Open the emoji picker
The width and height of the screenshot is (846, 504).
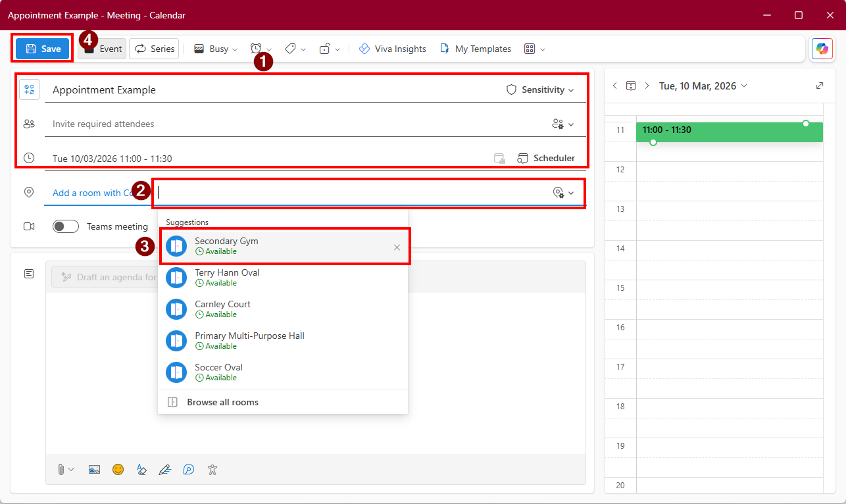(x=118, y=469)
